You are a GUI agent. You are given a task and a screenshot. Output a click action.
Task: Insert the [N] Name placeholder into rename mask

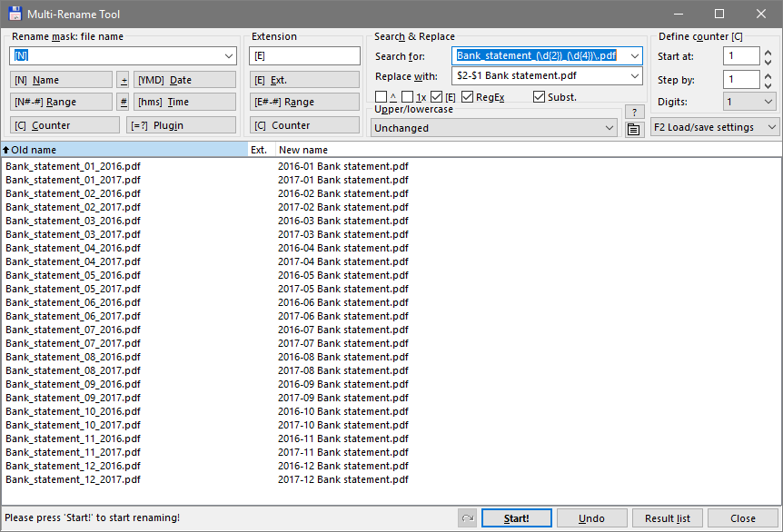tap(60, 79)
